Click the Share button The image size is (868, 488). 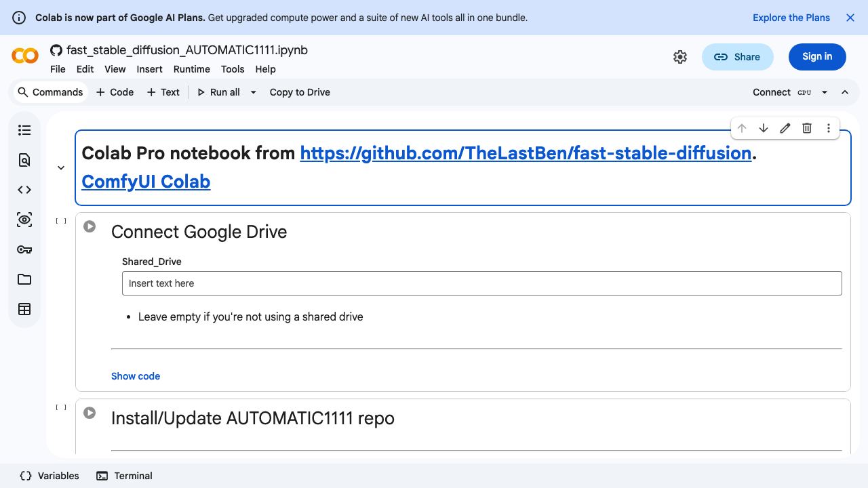click(x=737, y=57)
